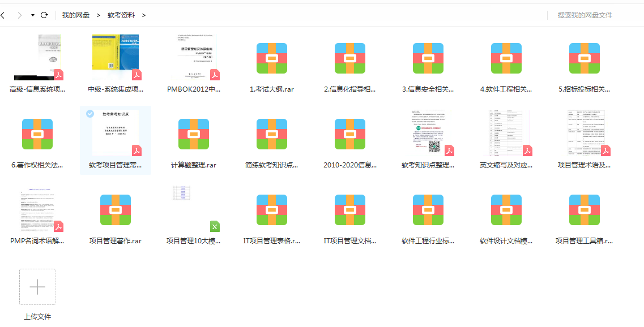Click the 2.信息化指导相关 RAR icon
Image resolution: width=644 pixels, height=327 pixels.
350,58
